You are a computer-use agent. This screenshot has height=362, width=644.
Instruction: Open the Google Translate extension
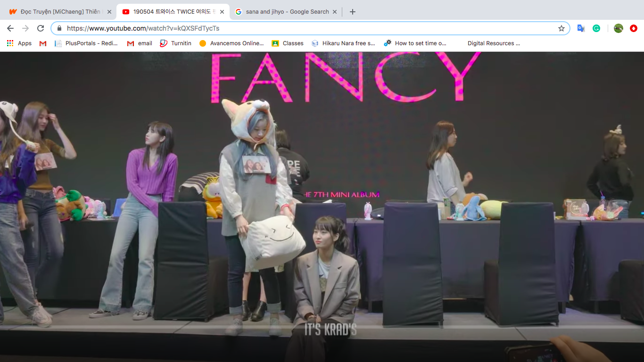pyautogui.click(x=581, y=28)
